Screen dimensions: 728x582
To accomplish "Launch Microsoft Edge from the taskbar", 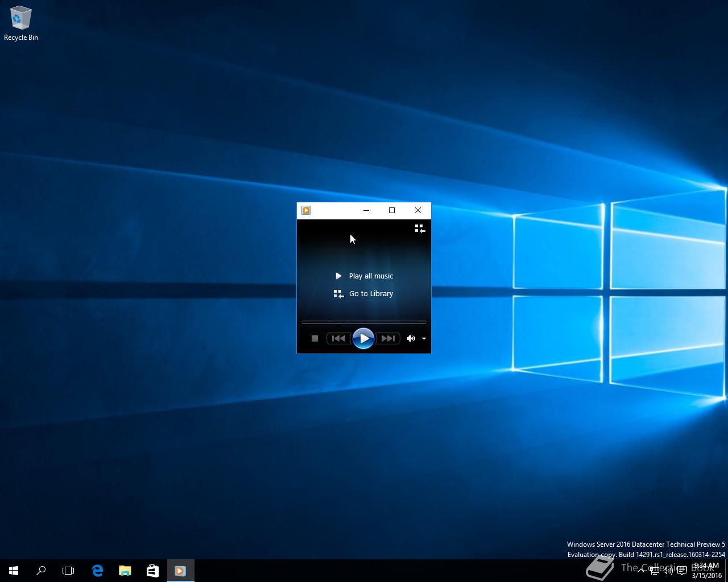I will click(97, 571).
